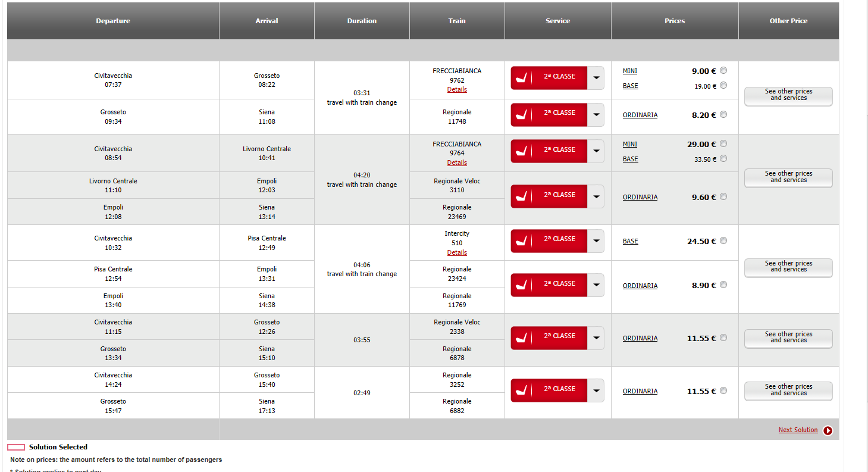Select ORDINARIA 11.55 € radio for the 14:24 departure
Image resolution: width=868 pixels, height=472 pixels.
pyautogui.click(x=723, y=390)
